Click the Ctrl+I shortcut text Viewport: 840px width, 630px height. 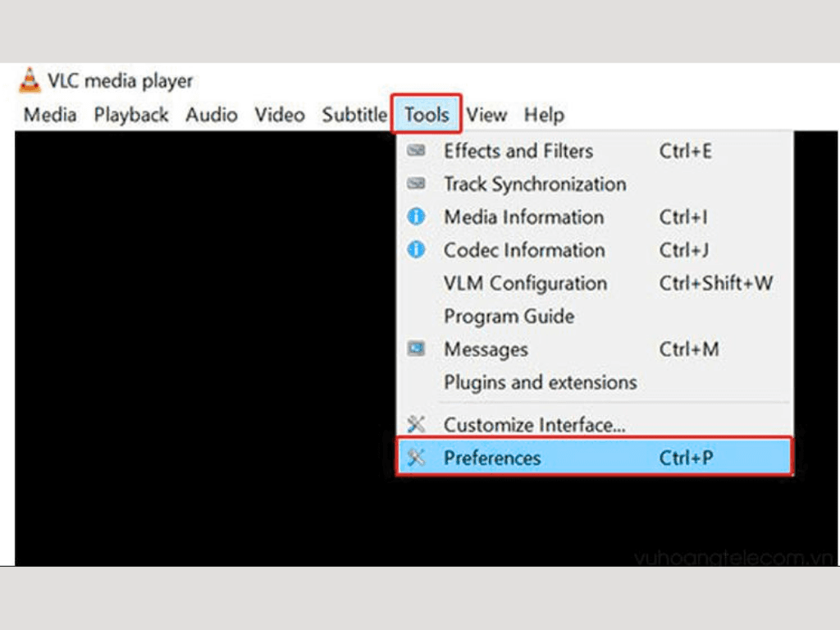coord(683,217)
